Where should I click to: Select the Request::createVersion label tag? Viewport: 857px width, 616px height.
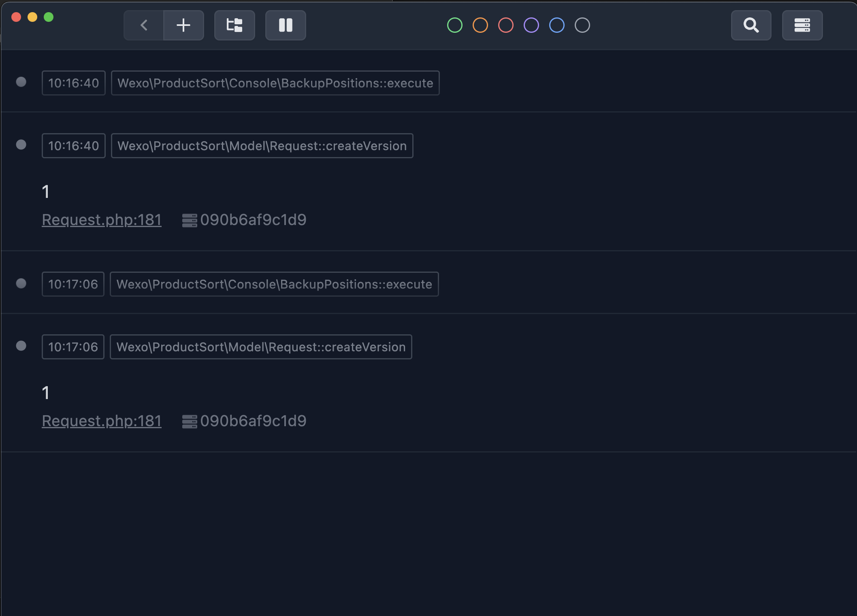coord(262,145)
